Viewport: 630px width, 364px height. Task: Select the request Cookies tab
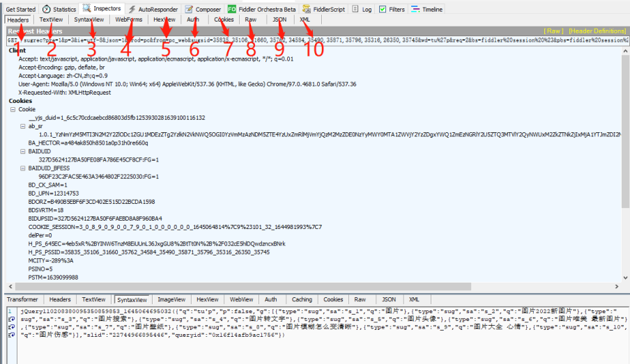point(224,19)
